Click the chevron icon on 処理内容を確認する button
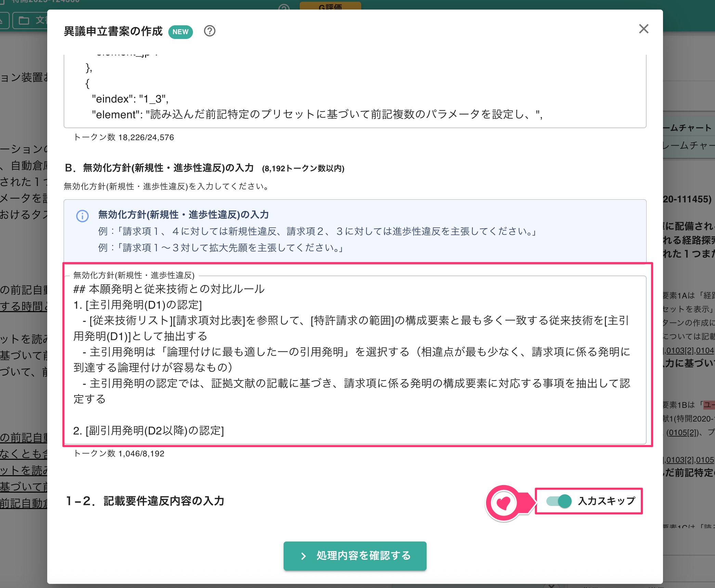The height and width of the screenshot is (588, 715). tap(303, 556)
